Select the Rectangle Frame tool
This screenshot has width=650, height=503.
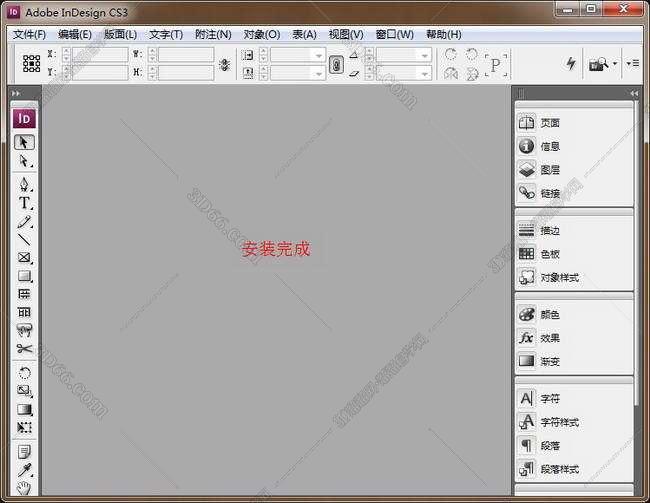coord(25,258)
